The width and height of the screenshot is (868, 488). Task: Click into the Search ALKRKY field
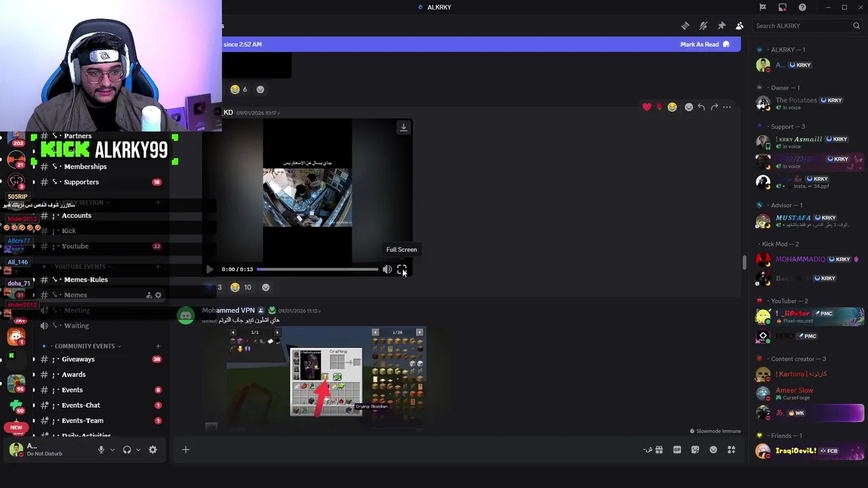(807, 26)
